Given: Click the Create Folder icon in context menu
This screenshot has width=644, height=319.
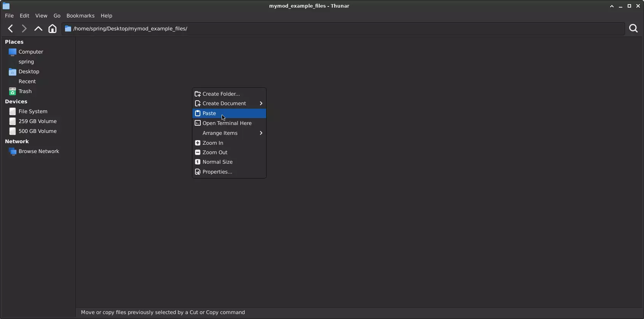Looking at the screenshot, I should coord(198,94).
